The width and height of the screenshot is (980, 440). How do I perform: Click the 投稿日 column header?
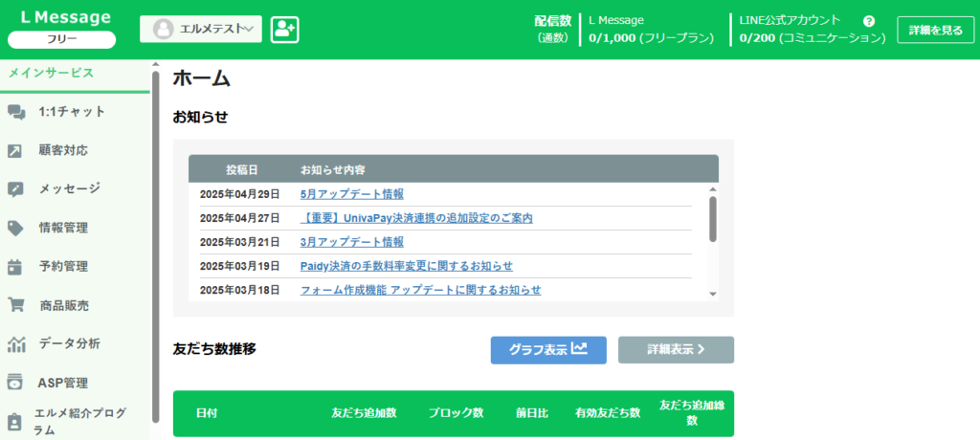tap(241, 169)
